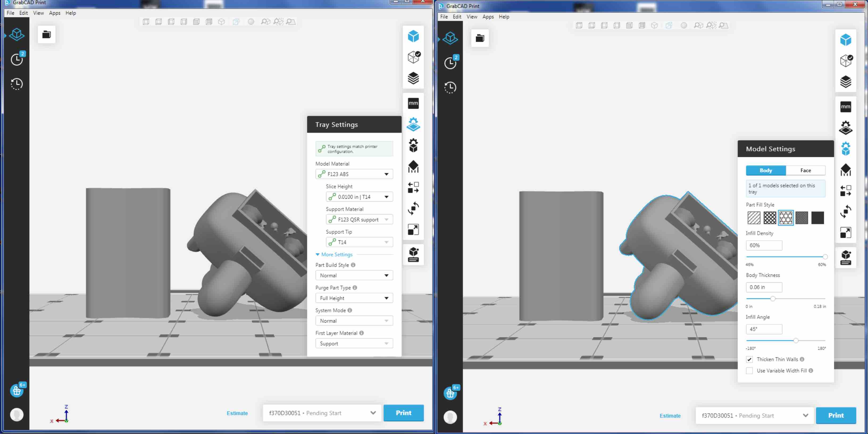Click zoom-to-tray magnifier icon in left toolbar
This screenshot has height=434, width=868.
[291, 22]
